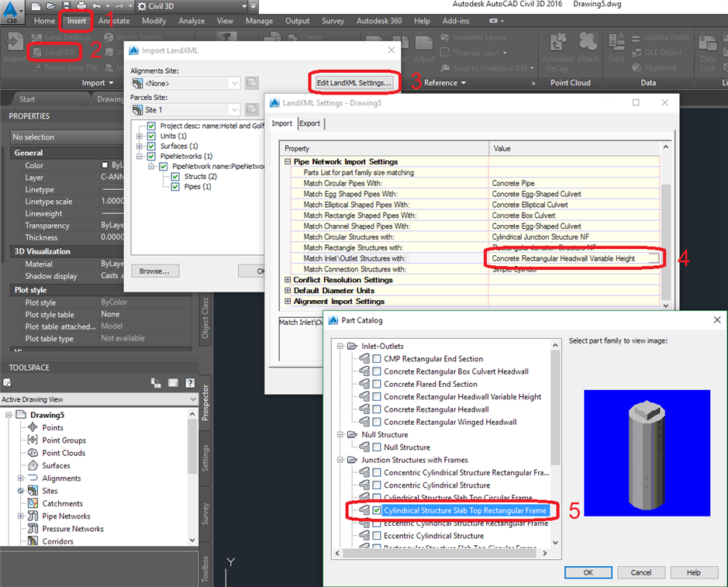This screenshot has width=728, height=587.
Task: Check the Null Structure checkbox
Action: (376, 447)
